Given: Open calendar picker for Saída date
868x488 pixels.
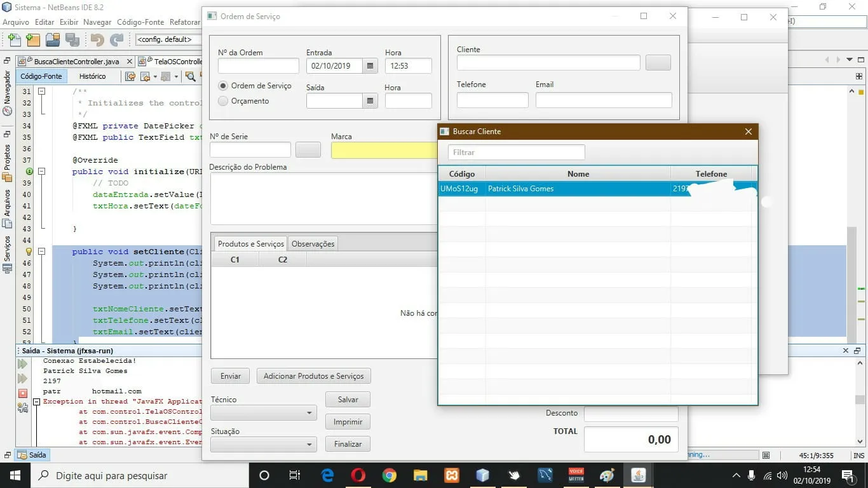Looking at the screenshot, I should (370, 100).
